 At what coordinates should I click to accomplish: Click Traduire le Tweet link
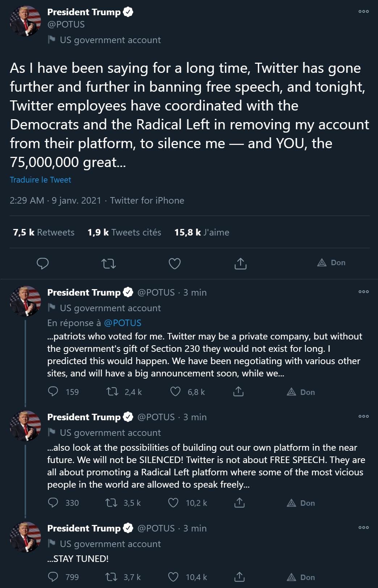point(41,180)
